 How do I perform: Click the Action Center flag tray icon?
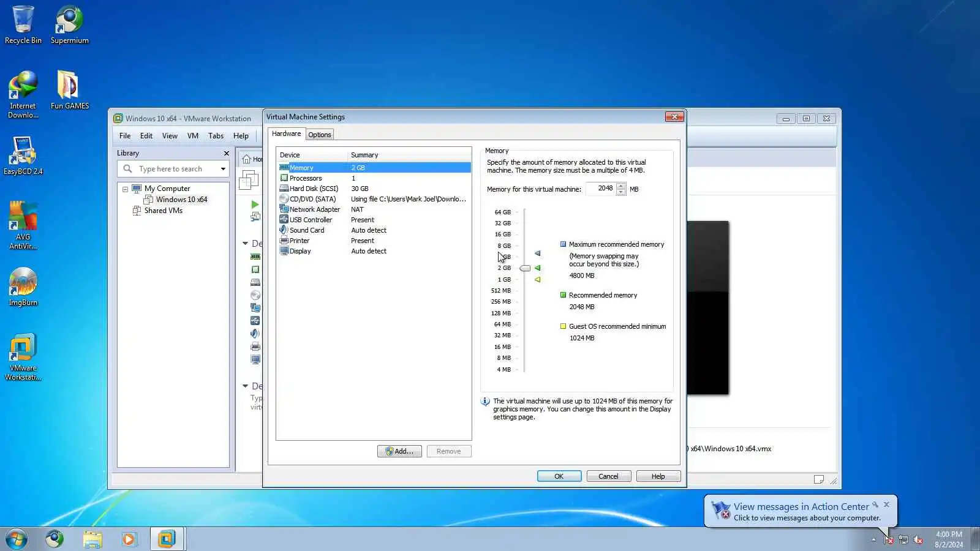click(889, 539)
